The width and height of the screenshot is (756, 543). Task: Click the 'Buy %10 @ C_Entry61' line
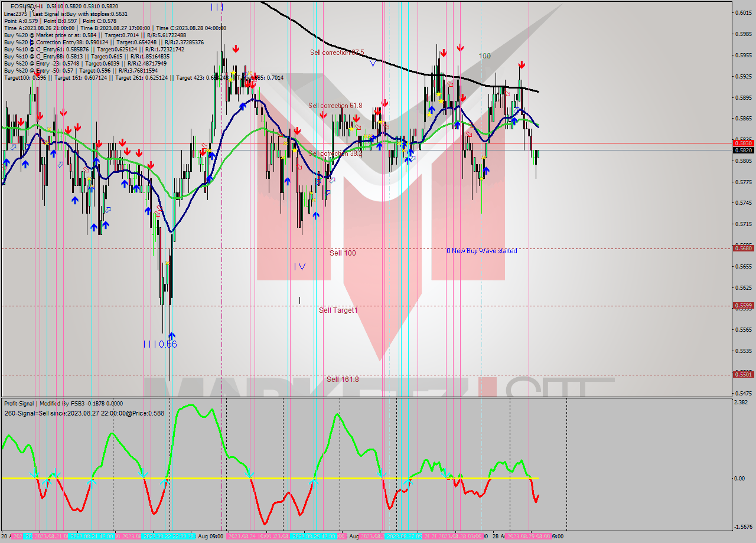pos(94,50)
